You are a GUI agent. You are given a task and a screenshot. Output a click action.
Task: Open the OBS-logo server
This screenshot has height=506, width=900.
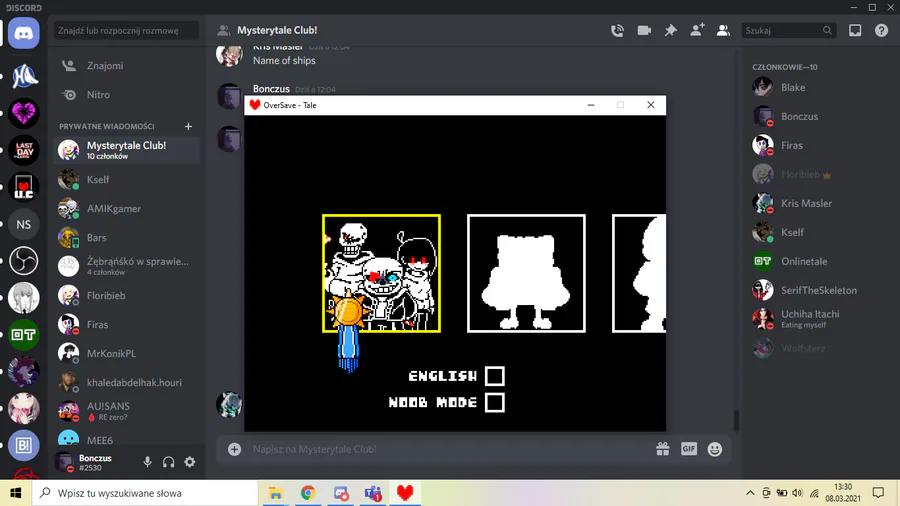[24, 261]
